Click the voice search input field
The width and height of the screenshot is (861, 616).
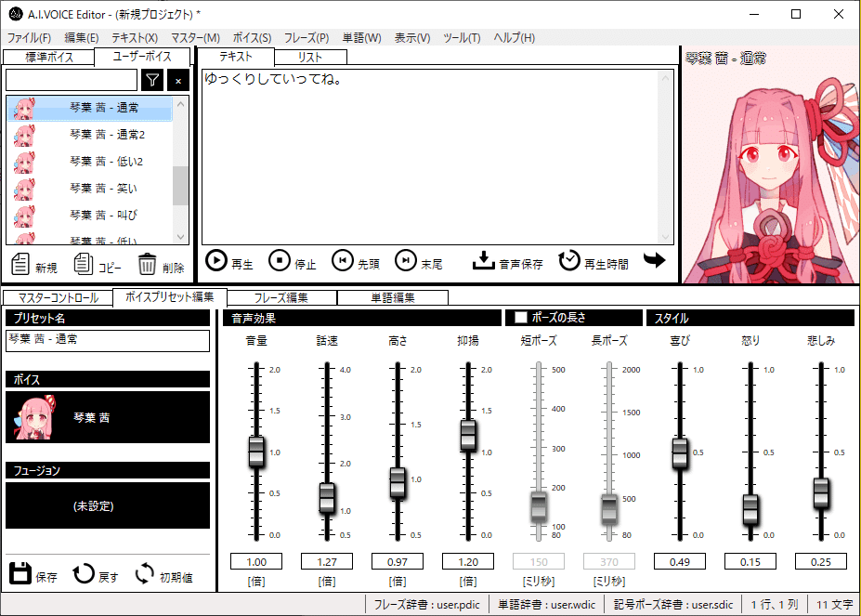(x=72, y=80)
